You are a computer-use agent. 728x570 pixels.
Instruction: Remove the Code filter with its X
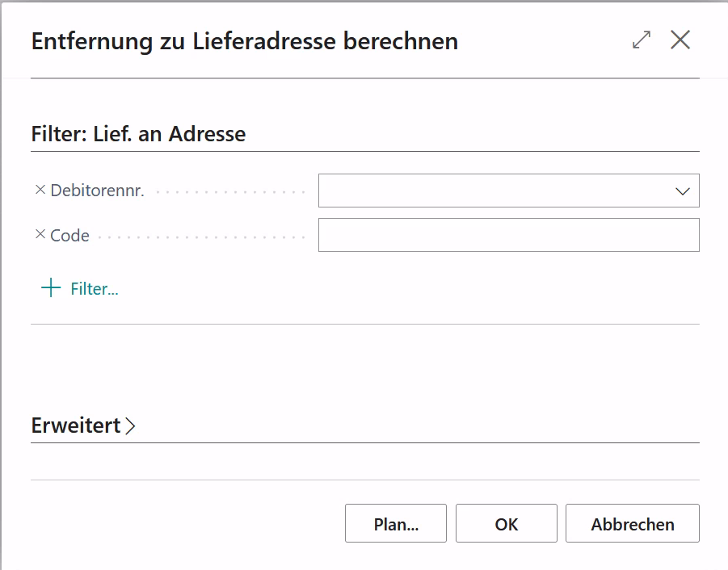click(40, 236)
